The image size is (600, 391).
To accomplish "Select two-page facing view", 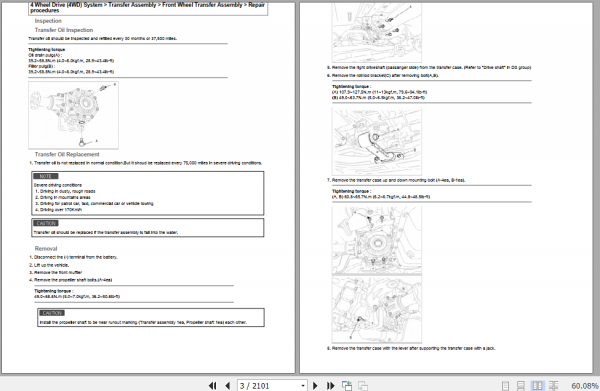I will click(x=537, y=386).
